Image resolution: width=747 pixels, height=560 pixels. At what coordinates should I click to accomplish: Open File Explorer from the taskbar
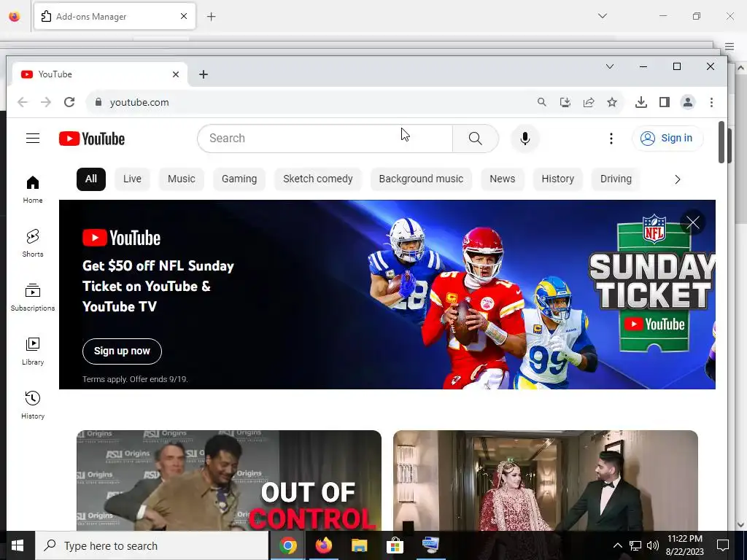click(x=359, y=545)
